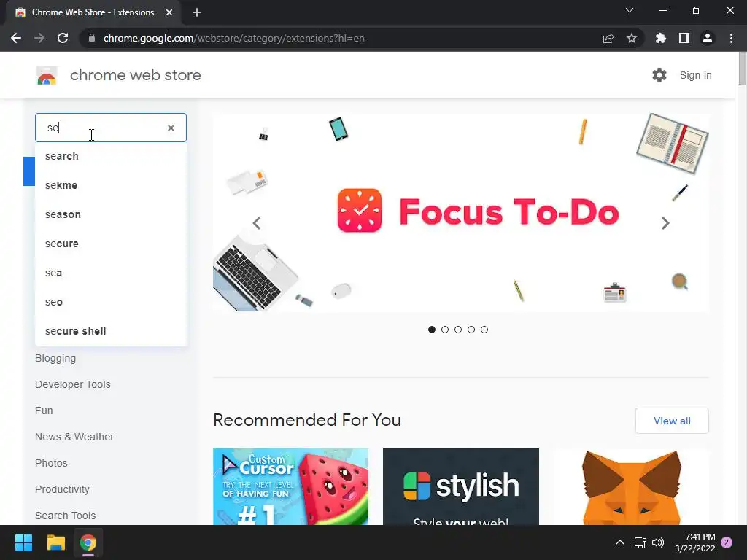Open the Chrome Web Store settings gear
Screen dimensions: 747x560
coord(659,75)
